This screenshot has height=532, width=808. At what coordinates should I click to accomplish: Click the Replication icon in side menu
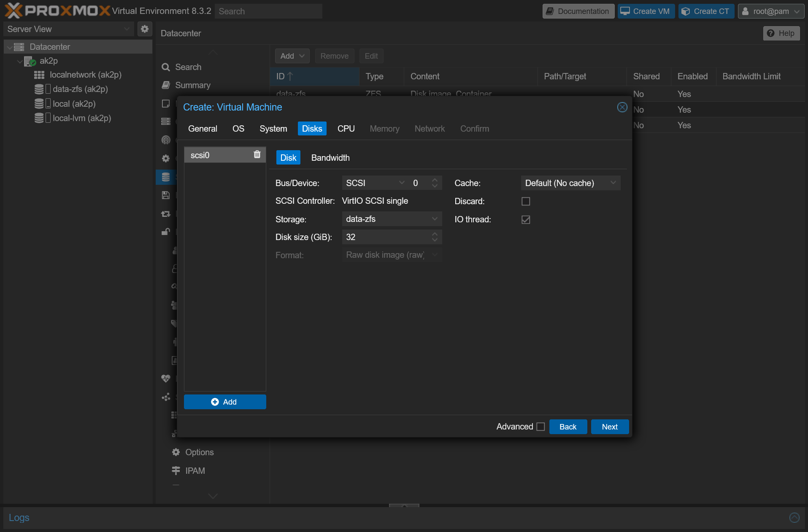pyautogui.click(x=166, y=214)
